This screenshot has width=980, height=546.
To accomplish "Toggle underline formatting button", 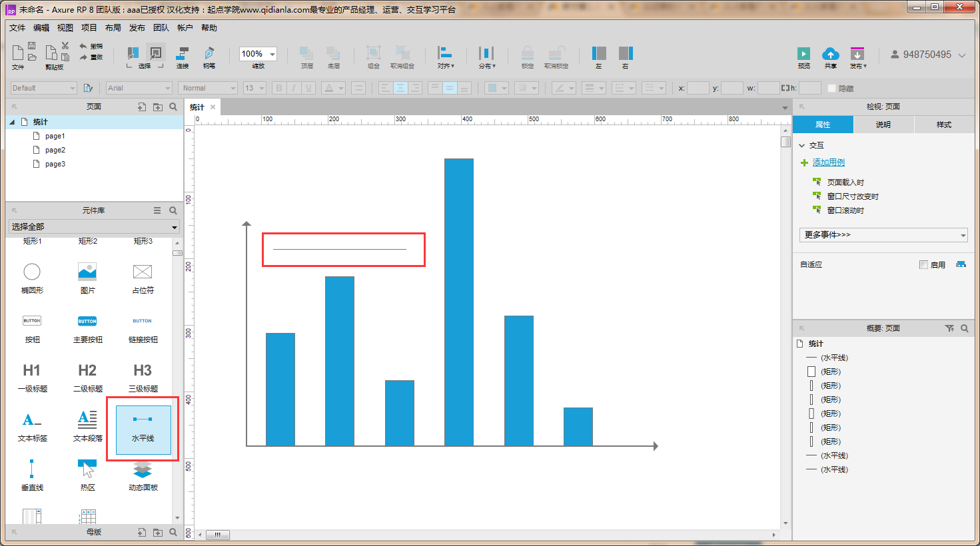I will tap(308, 88).
